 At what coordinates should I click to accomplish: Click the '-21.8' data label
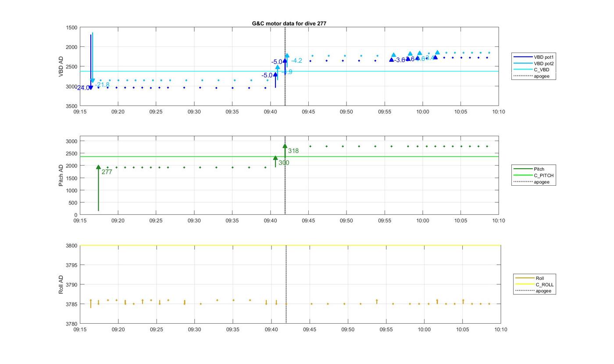[102, 85]
